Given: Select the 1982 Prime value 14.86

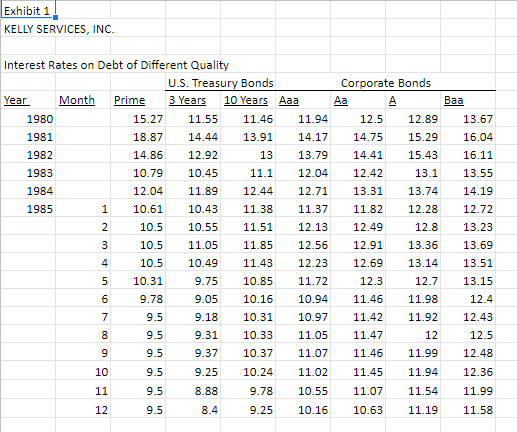Looking at the screenshot, I should click(x=138, y=155).
